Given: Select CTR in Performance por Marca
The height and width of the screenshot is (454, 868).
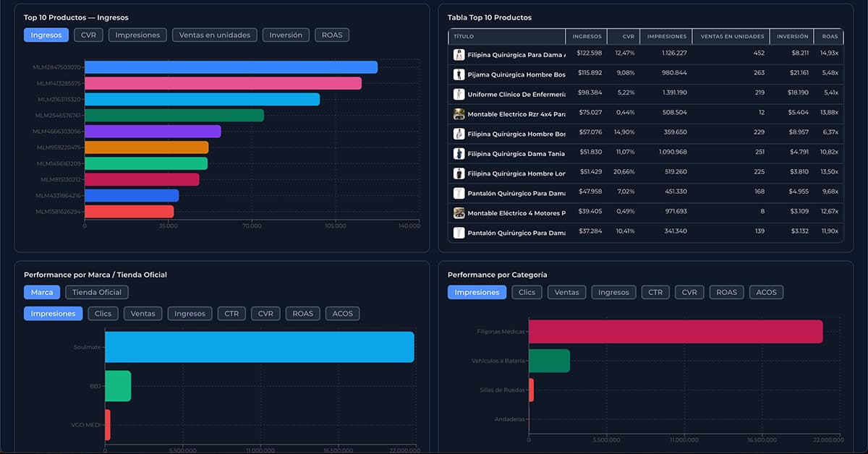Looking at the screenshot, I should coord(231,314).
